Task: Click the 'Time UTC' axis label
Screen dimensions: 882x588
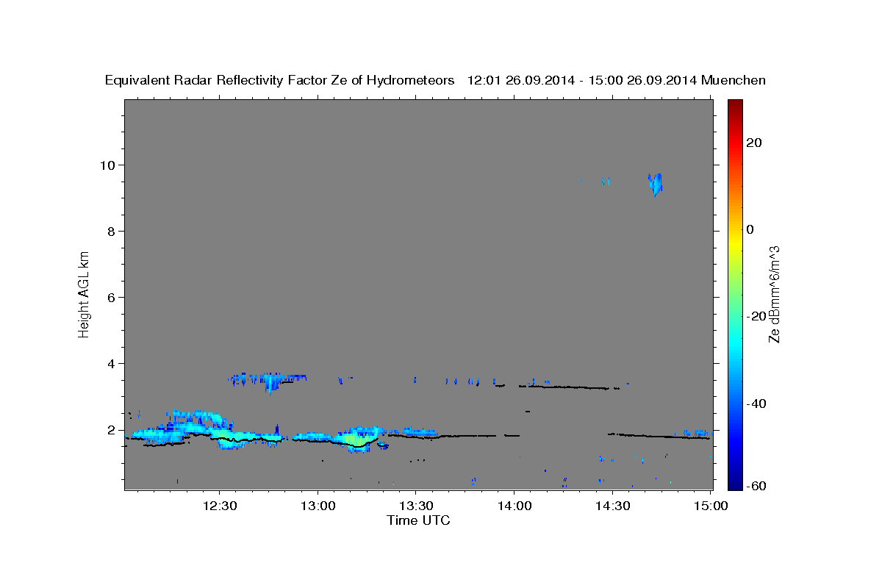Action: pyautogui.click(x=418, y=520)
